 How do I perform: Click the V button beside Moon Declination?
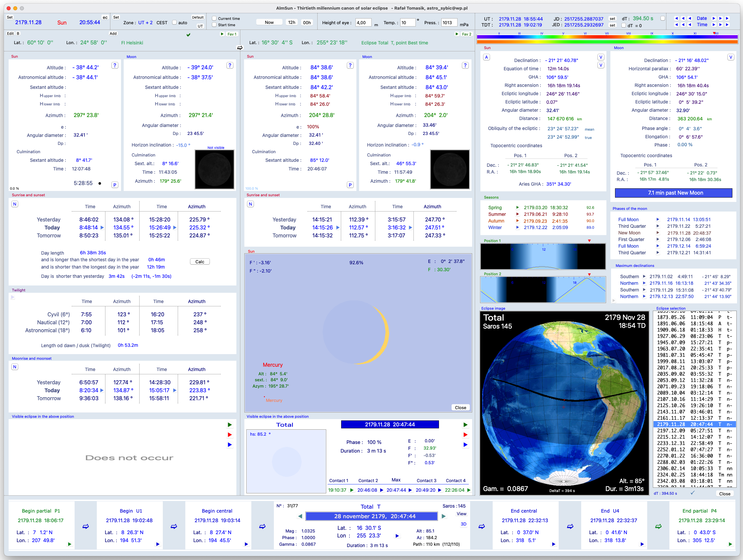click(x=731, y=57)
